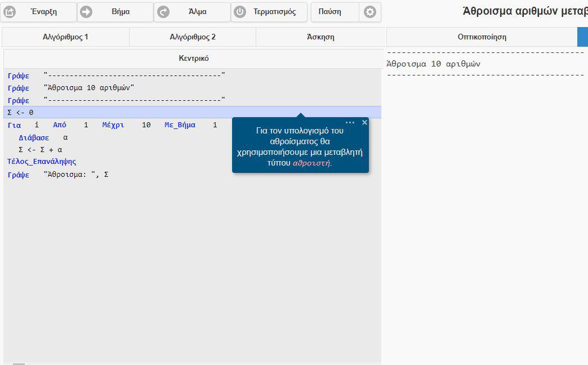Image resolution: width=588 pixels, height=365 pixels.
Task: Click the Έναρξη start button
Action: click(39, 12)
